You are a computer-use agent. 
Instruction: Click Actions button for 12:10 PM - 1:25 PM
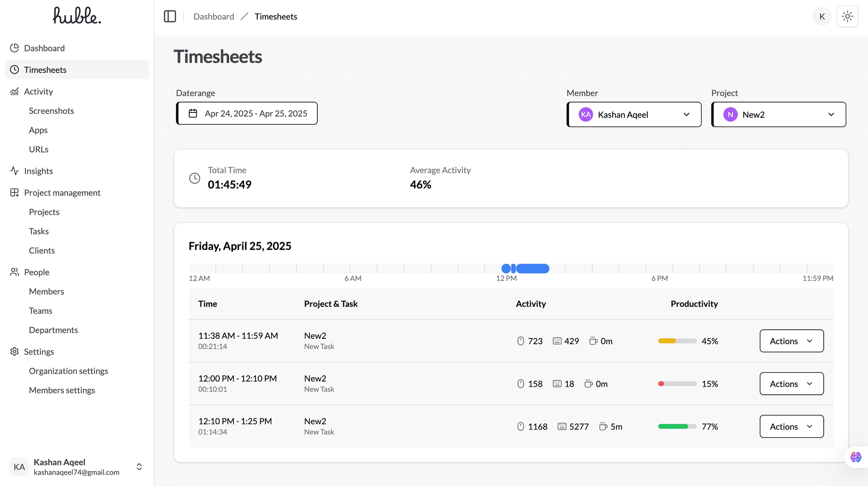[791, 426]
